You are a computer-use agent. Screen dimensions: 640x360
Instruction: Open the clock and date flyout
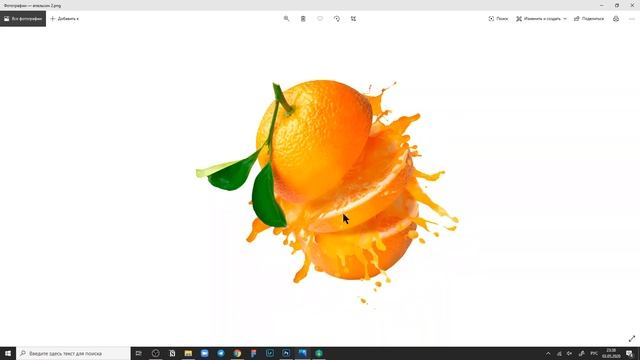click(611, 353)
